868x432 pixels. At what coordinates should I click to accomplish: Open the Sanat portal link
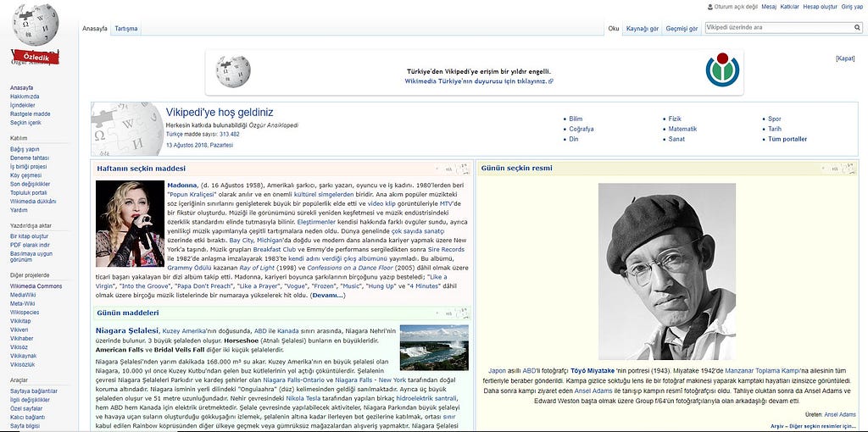point(676,140)
